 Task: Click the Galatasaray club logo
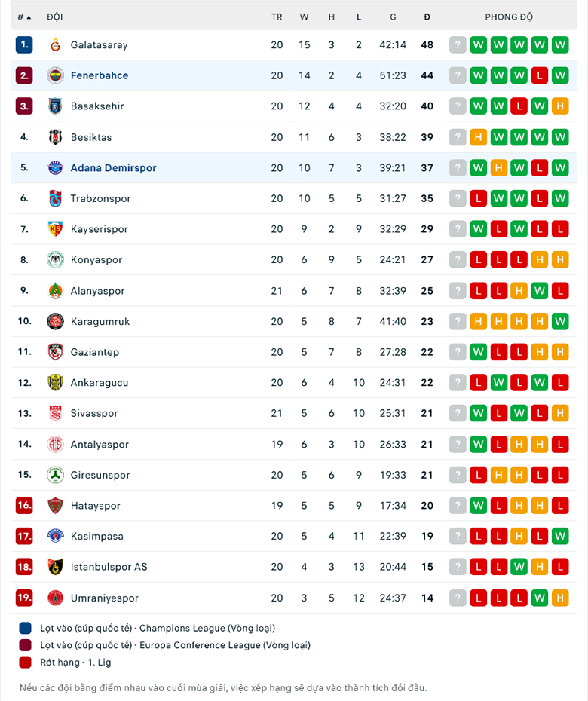pyautogui.click(x=55, y=45)
